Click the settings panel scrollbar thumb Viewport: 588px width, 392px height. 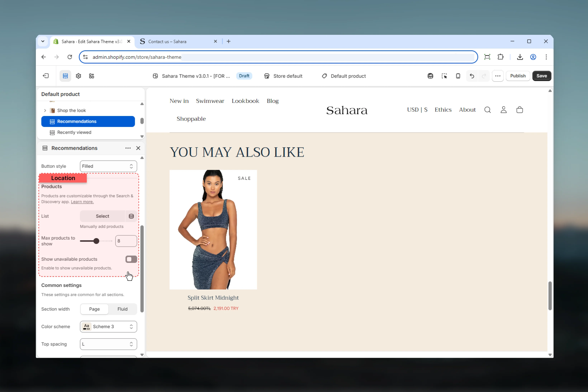[142, 269]
